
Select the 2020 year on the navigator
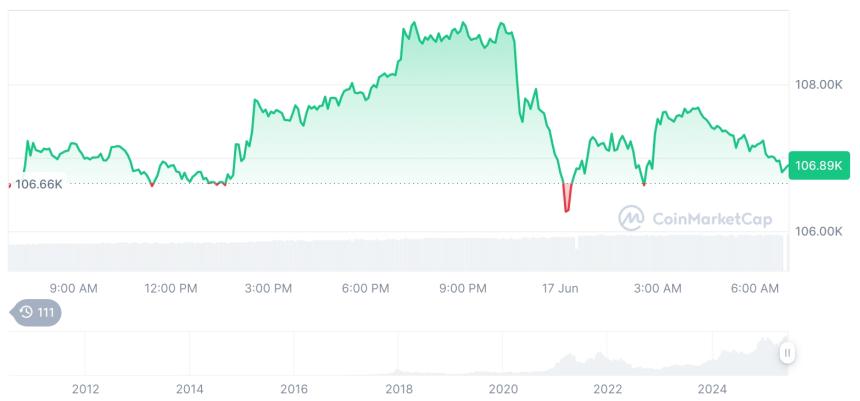tap(503, 388)
